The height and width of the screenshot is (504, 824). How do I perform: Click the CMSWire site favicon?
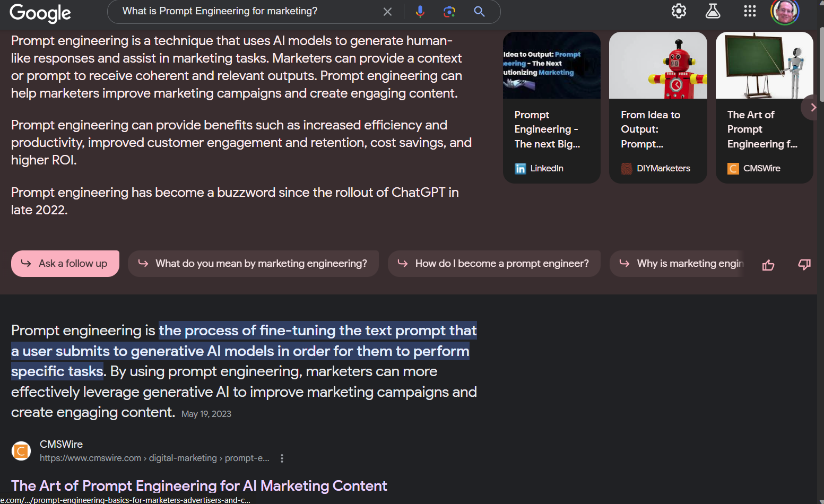pyautogui.click(x=21, y=451)
